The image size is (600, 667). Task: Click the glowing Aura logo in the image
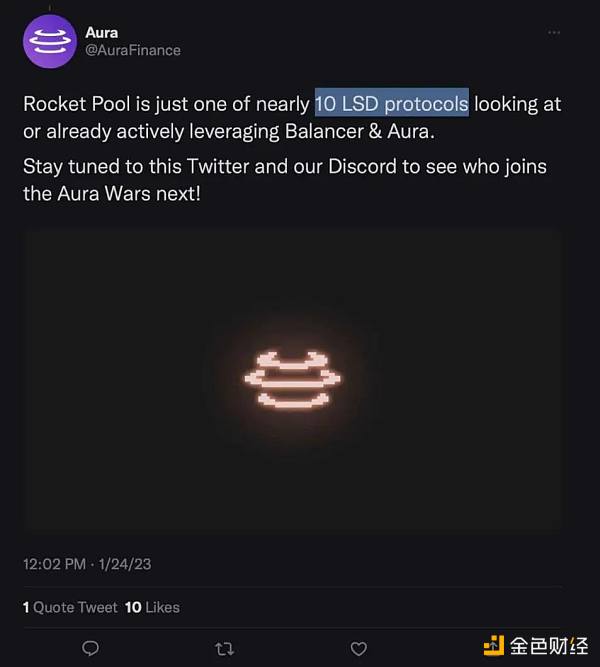(x=293, y=380)
